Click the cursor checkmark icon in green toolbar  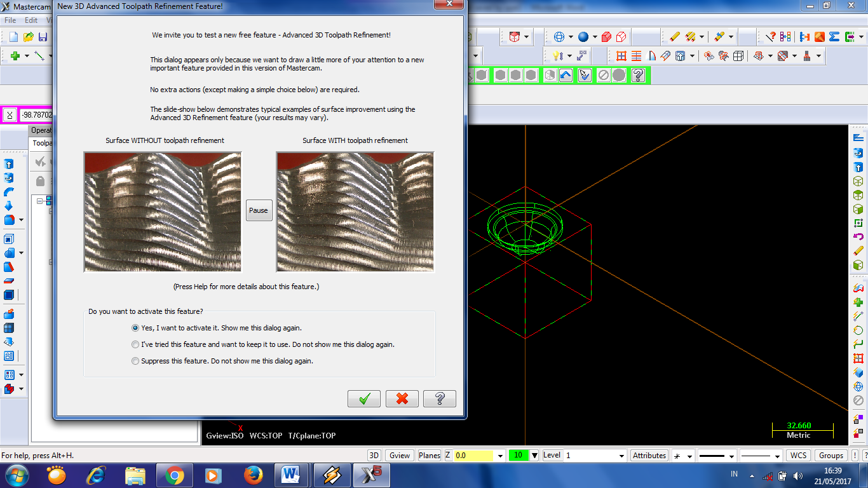[x=585, y=76]
